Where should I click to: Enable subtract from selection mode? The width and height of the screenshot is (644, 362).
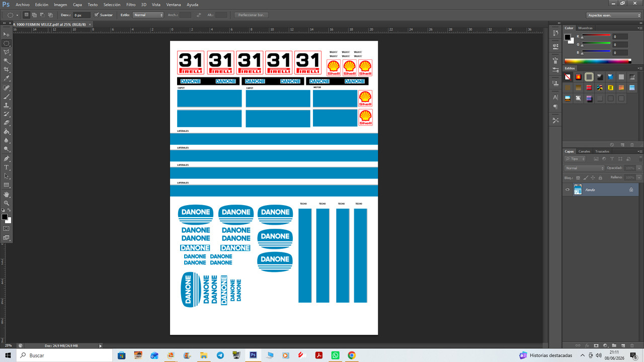click(42, 15)
